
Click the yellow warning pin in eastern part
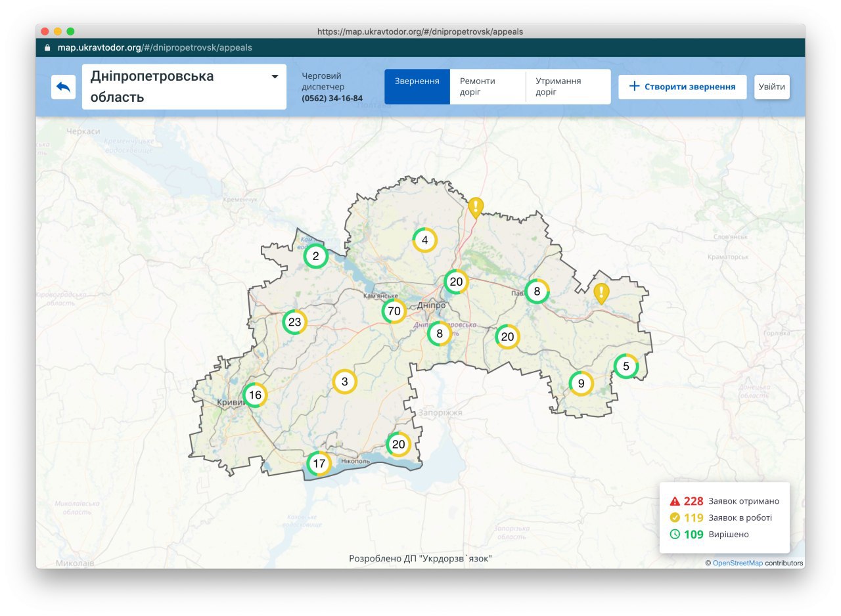point(601,293)
